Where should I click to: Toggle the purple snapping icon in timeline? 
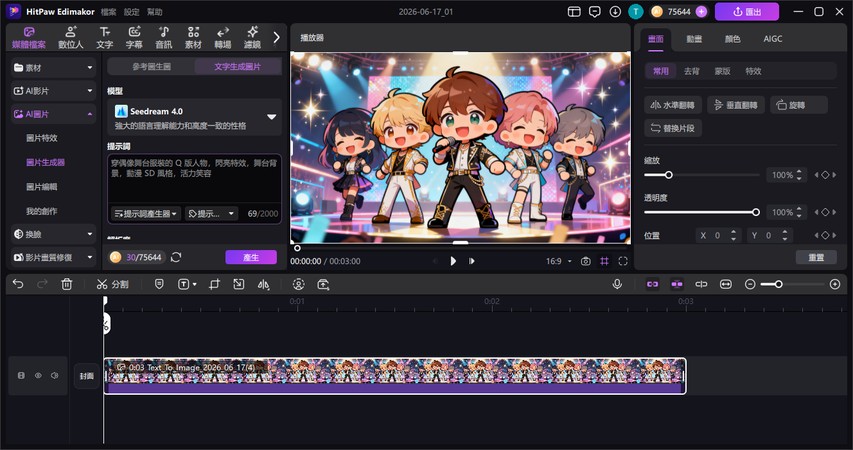[x=677, y=284]
